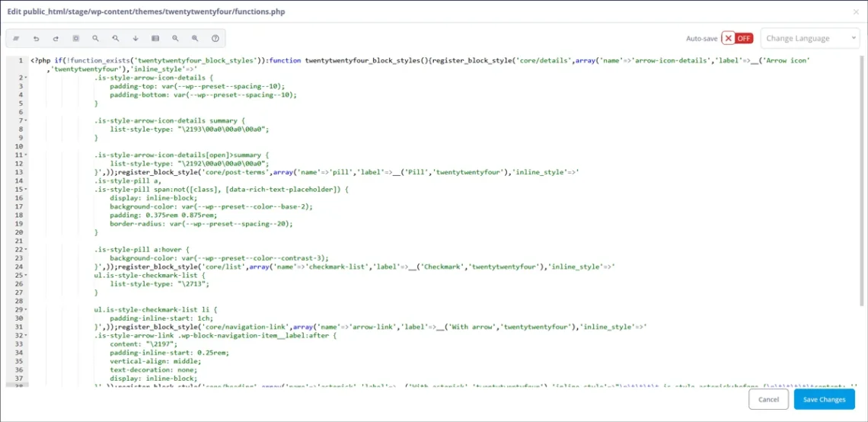Click the Save Changes button

824,399
